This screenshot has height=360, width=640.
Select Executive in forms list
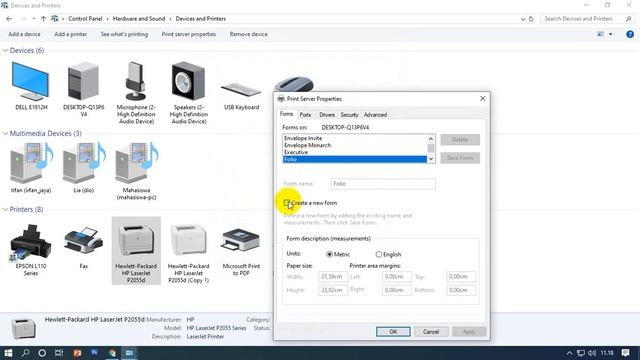(x=354, y=152)
